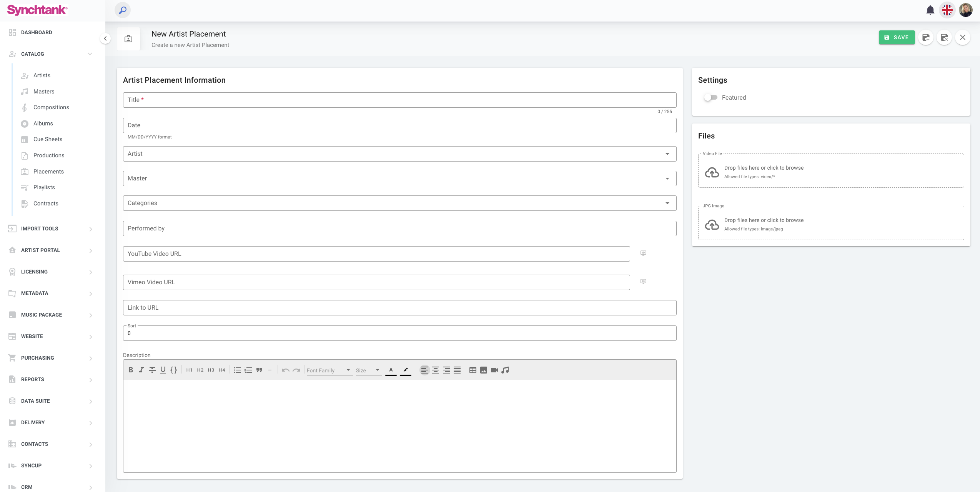The image size is (980, 492).
Task: Toggle underline formatting
Action: click(163, 370)
